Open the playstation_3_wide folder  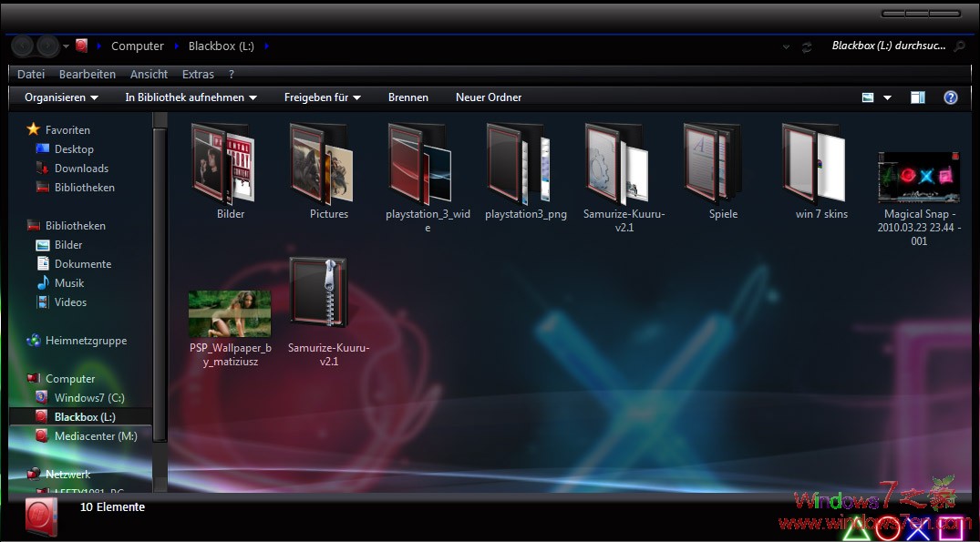[x=420, y=164]
